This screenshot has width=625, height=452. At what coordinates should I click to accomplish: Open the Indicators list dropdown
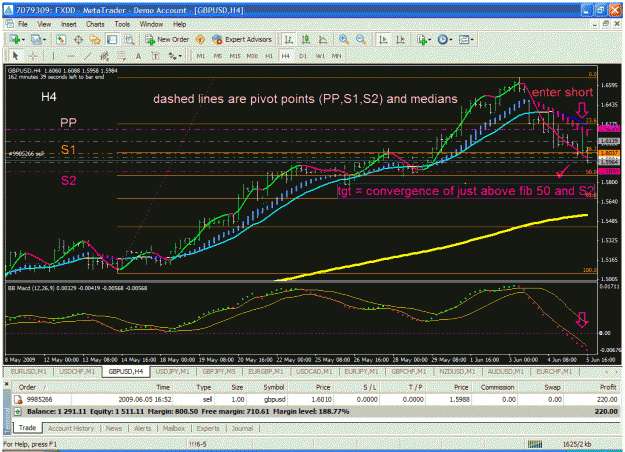pos(424,39)
